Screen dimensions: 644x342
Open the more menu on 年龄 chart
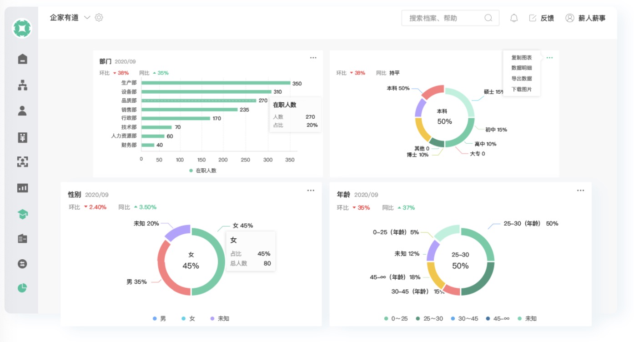pos(581,191)
